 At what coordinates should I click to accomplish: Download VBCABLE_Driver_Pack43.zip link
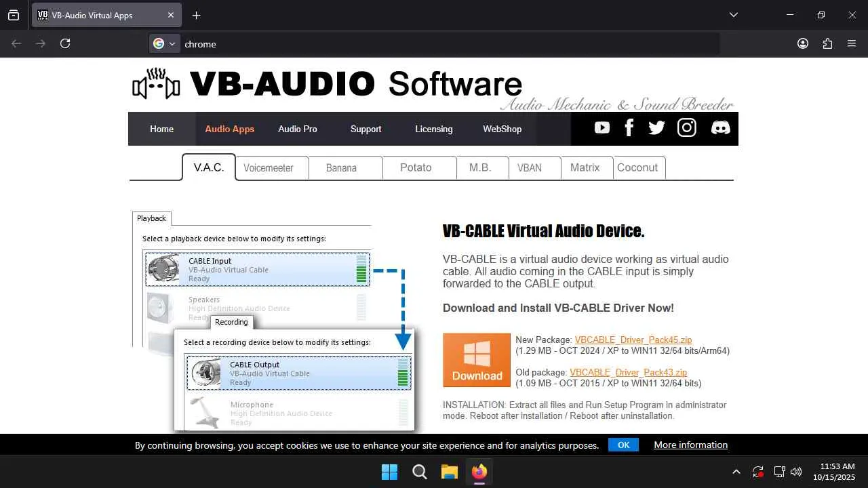pyautogui.click(x=629, y=373)
